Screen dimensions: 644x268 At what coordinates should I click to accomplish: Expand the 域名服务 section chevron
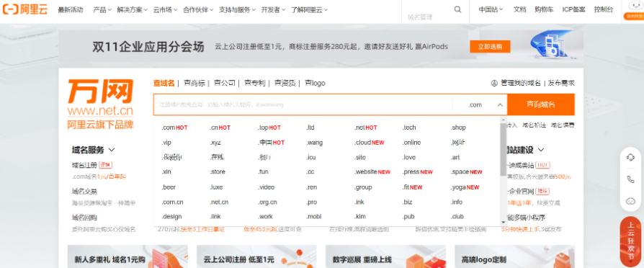(112, 150)
